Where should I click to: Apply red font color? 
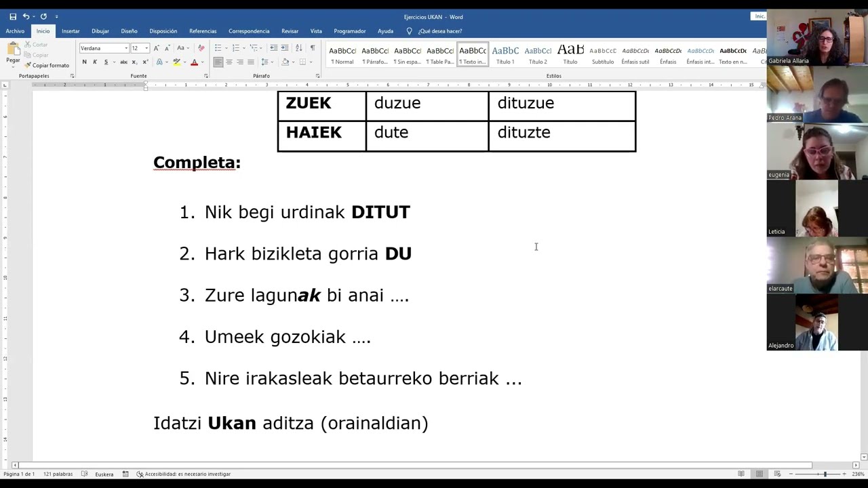pos(194,62)
